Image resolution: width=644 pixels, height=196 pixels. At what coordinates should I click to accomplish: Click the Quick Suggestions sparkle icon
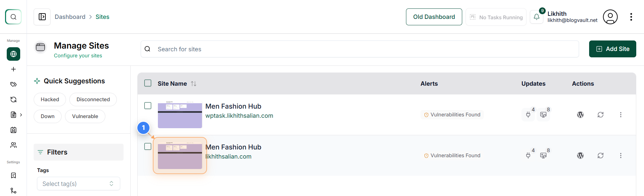click(37, 81)
